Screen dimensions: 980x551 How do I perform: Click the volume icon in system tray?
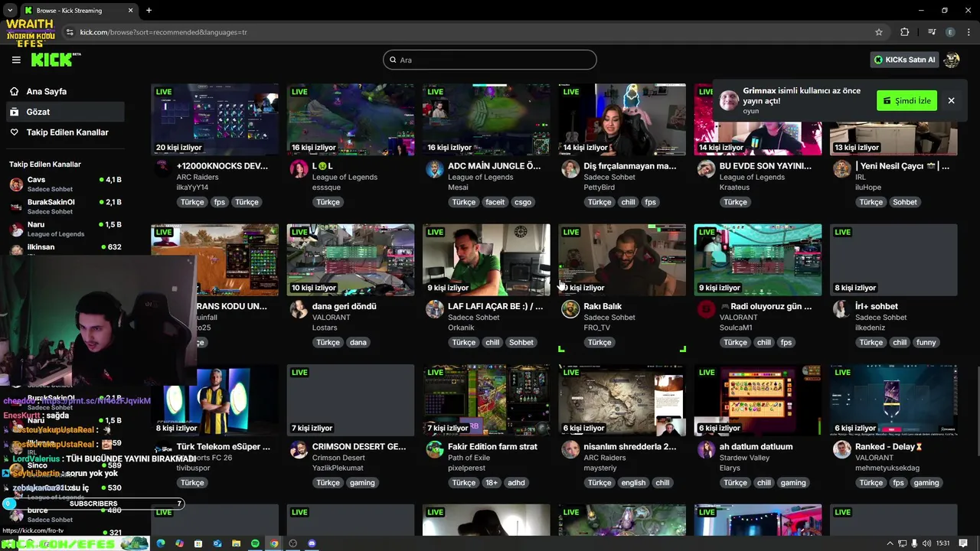[927, 543]
